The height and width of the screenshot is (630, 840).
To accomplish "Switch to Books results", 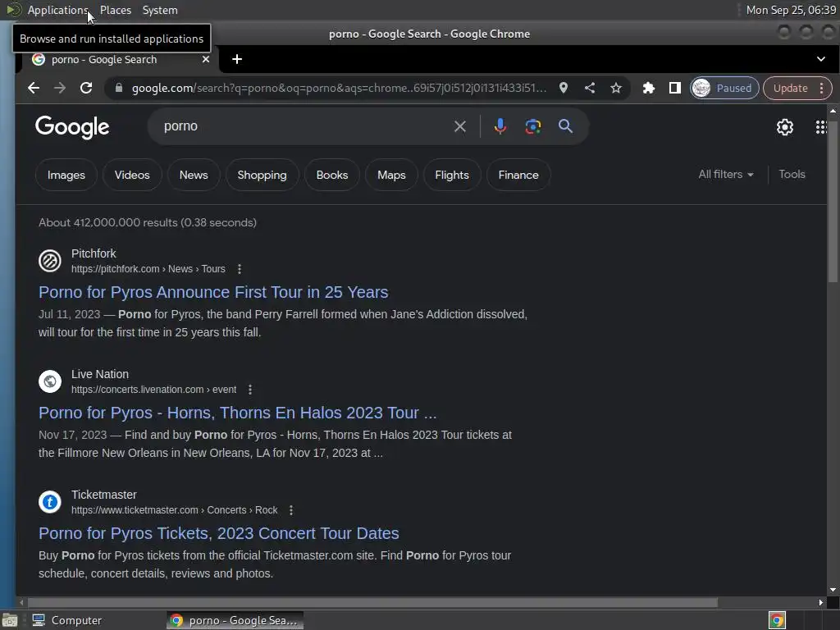I will pyautogui.click(x=332, y=175).
